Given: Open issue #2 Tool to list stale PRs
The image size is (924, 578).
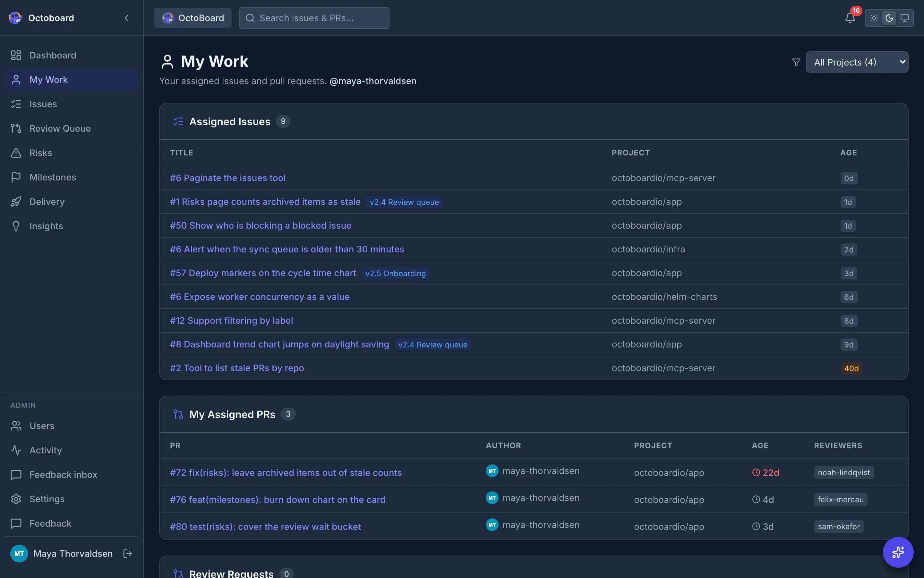Looking at the screenshot, I should [x=237, y=368].
